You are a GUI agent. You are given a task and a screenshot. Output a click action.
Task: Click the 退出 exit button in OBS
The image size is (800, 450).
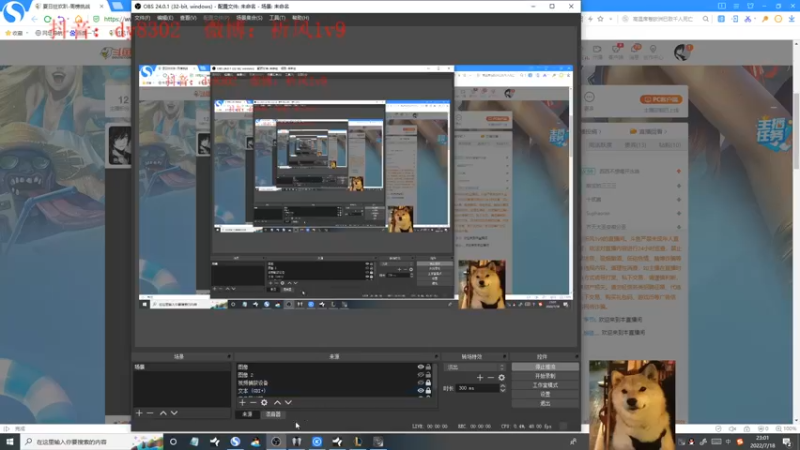click(x=545, y=404)
